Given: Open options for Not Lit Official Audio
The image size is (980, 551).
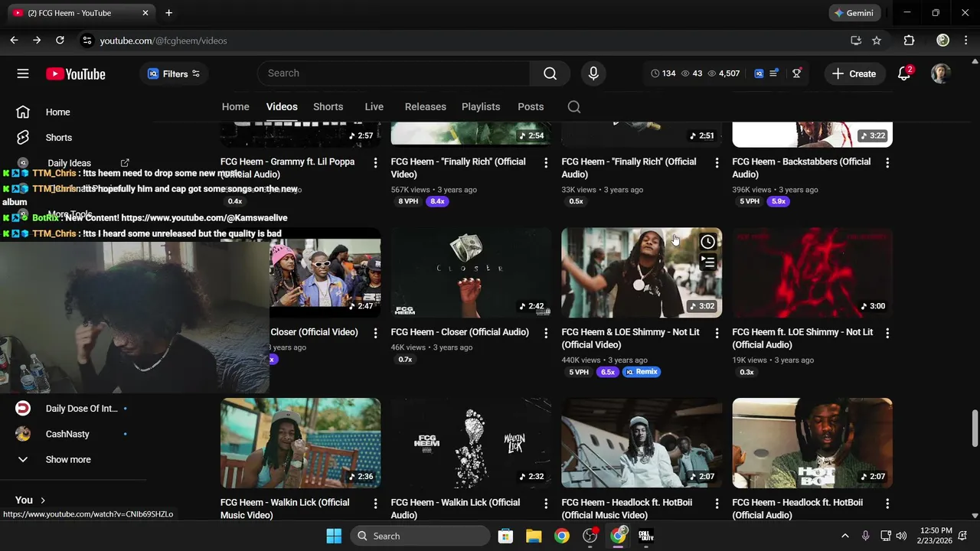Looking at the screenshot, I should coord(887,333).
